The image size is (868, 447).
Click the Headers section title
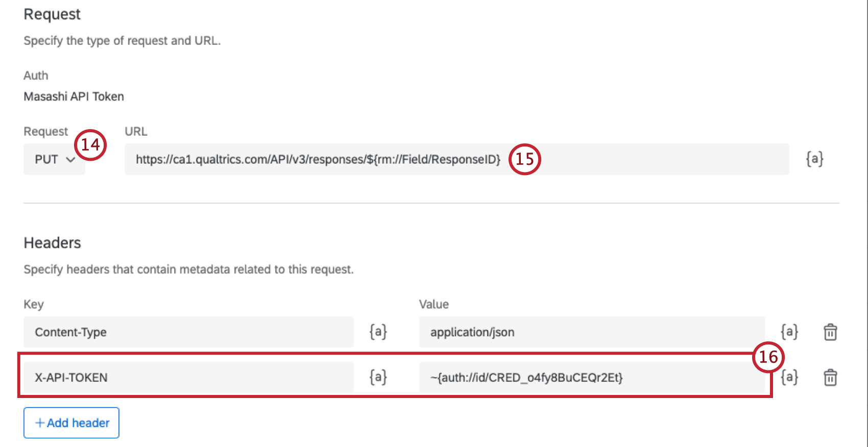coord(52,243)
